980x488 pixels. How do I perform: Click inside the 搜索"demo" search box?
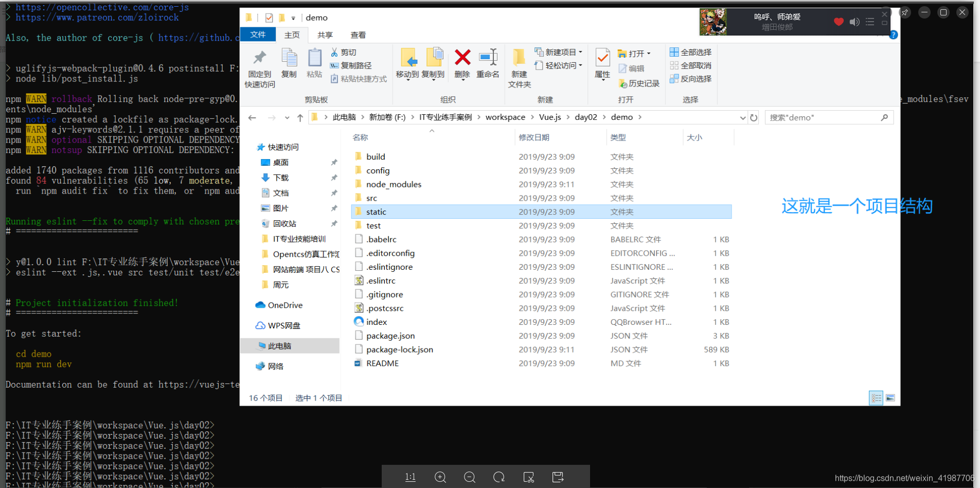pos(823,117)
